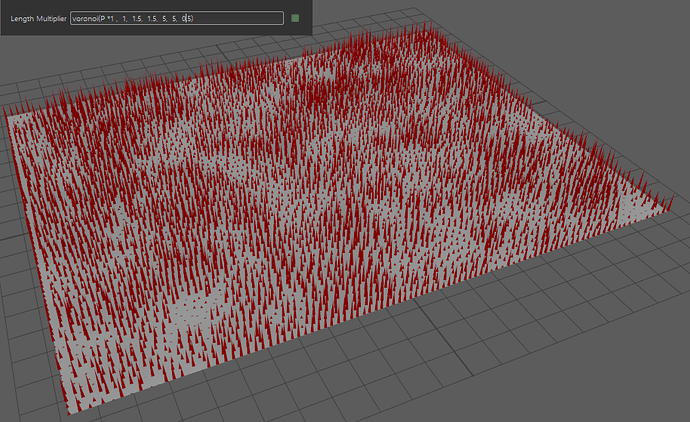The height and width of the screenshot is (422, 690).
Task: Click the P variable in the expression
Action: tap(104, 18)
